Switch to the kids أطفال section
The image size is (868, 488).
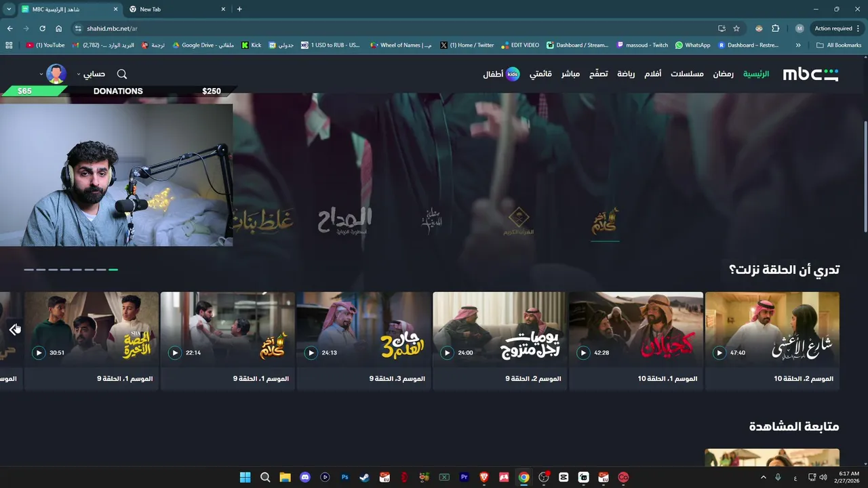coord(501,74)
